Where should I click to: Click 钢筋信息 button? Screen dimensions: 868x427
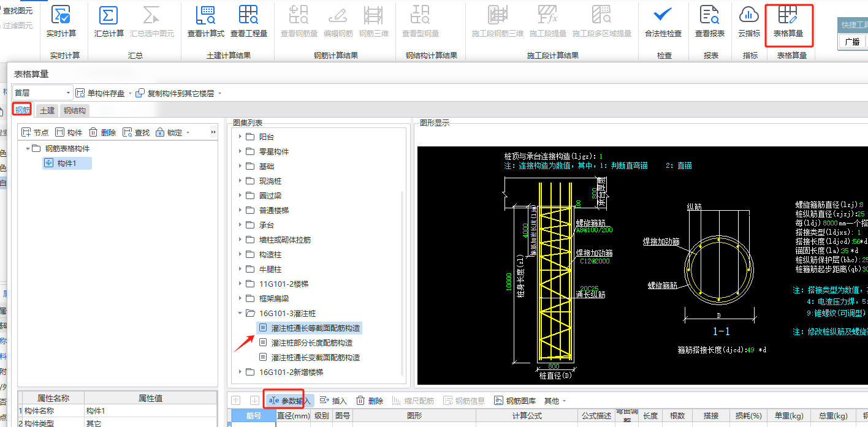(463, 401)
